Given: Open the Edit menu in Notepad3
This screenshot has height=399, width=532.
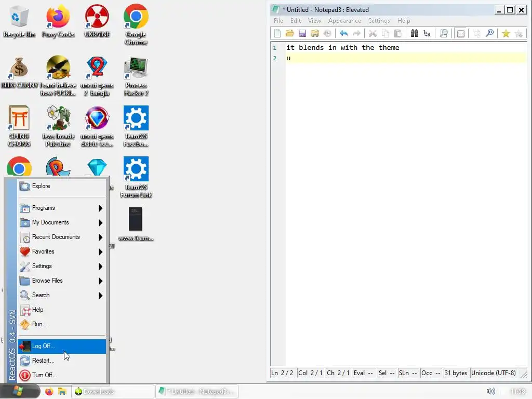Looking at the screenshot, I should point(296,21).
